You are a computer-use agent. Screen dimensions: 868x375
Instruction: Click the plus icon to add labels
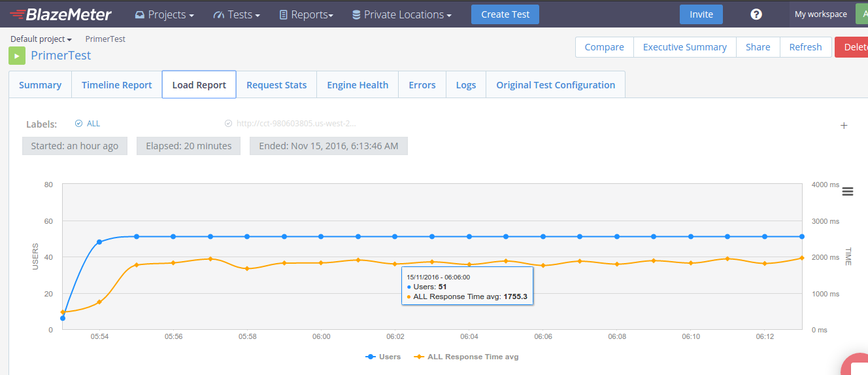point(844,126)
